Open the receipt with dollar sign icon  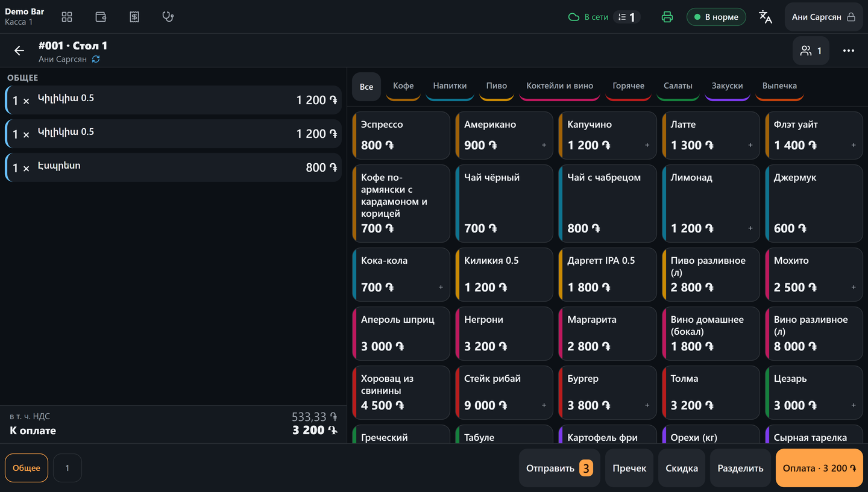pyautogui.click(x=134, y=17)
